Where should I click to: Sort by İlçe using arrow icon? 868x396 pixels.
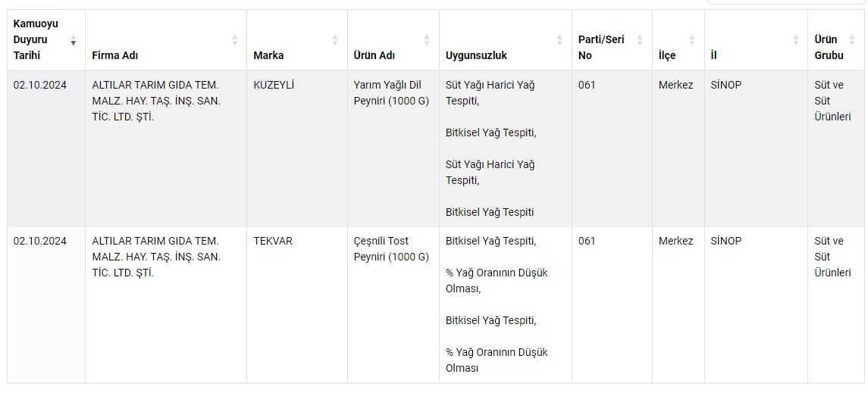click(x=692, y=40)
